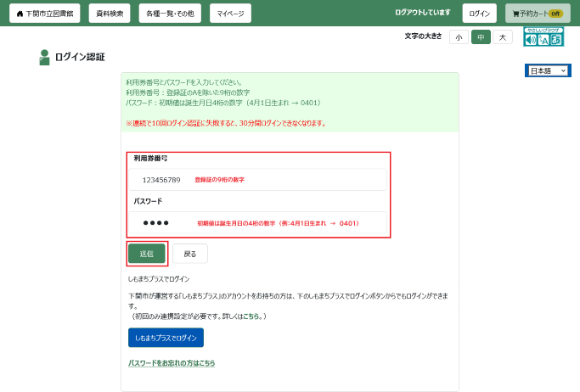Click the ログイン button in header
This screenshot has height=392, width=580.
(x=480, y=14)
